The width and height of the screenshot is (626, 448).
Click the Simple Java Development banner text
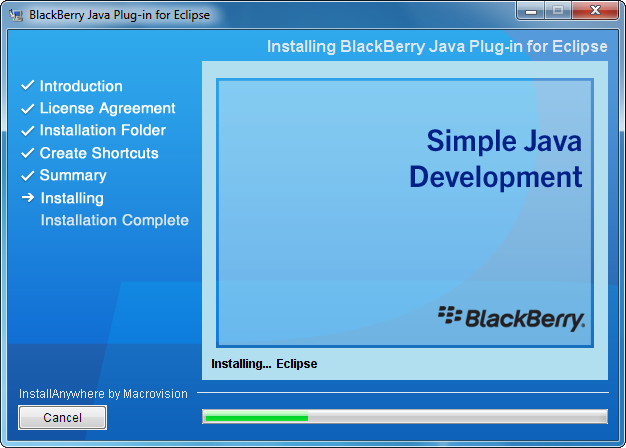495,159
